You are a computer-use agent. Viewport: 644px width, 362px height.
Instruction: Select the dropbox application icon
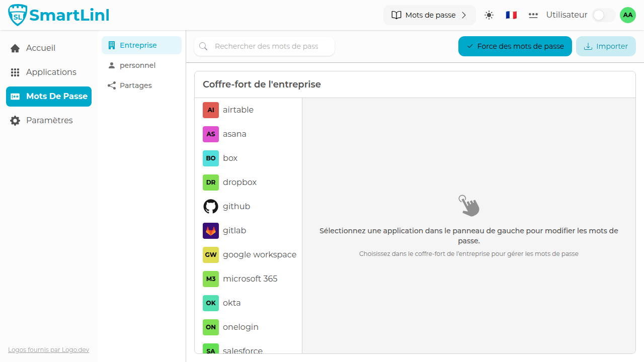pyautogui.click(x=211, y=182)
